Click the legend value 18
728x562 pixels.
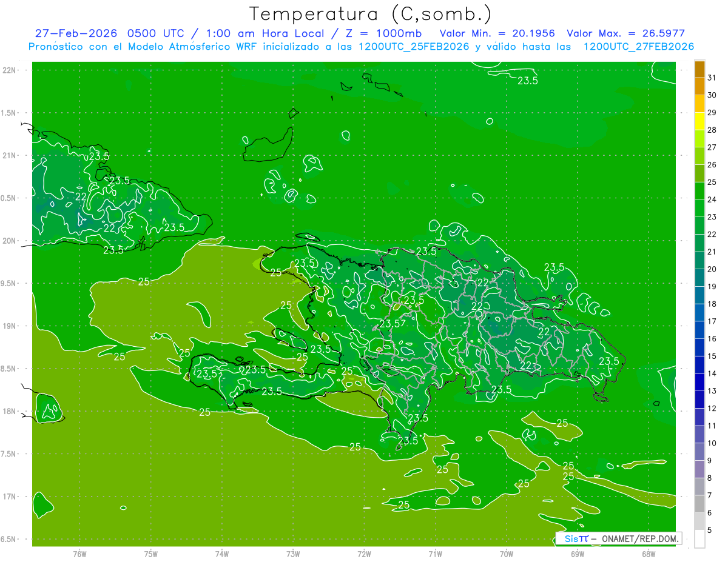coord(712,304)
